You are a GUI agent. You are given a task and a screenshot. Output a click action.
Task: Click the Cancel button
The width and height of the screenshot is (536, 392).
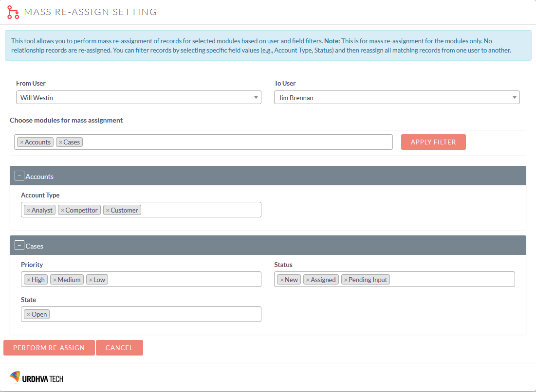119,347
